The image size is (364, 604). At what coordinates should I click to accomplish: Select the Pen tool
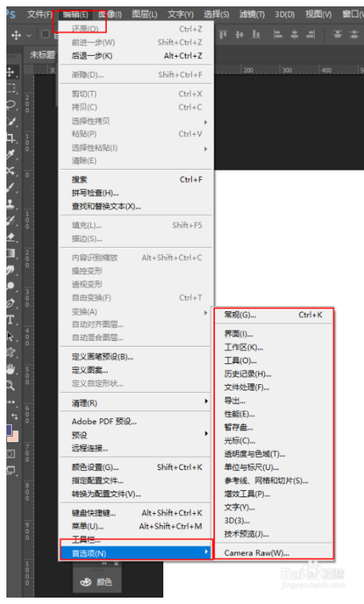[11, 303]
